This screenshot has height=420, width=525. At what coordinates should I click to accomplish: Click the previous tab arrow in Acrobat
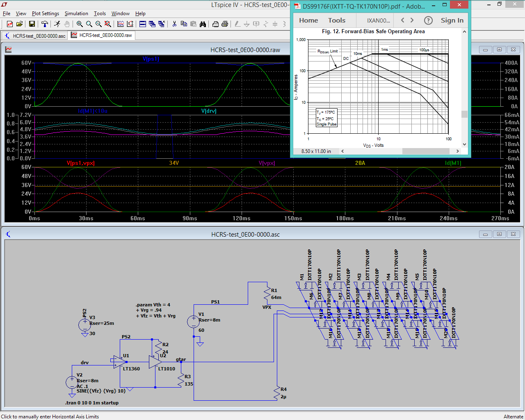coord(402,20)
